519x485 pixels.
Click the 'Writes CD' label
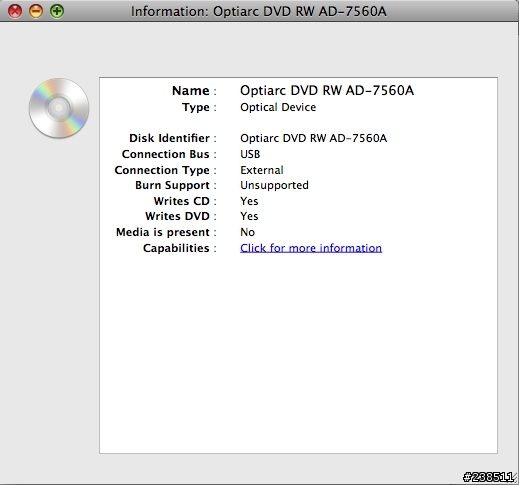click(182, 201)
